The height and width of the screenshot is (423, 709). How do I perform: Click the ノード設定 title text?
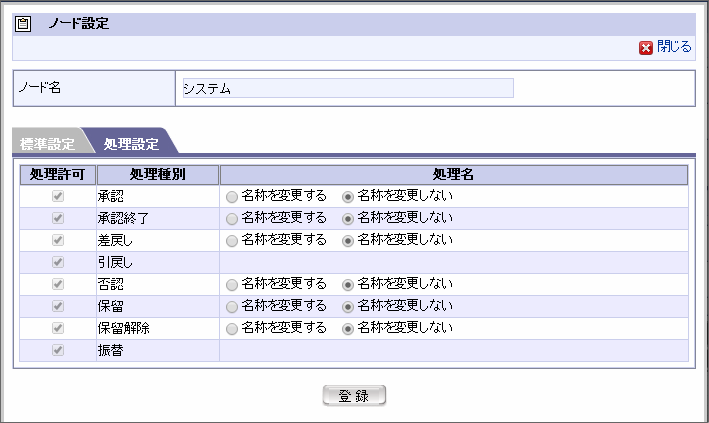(79, 24)
